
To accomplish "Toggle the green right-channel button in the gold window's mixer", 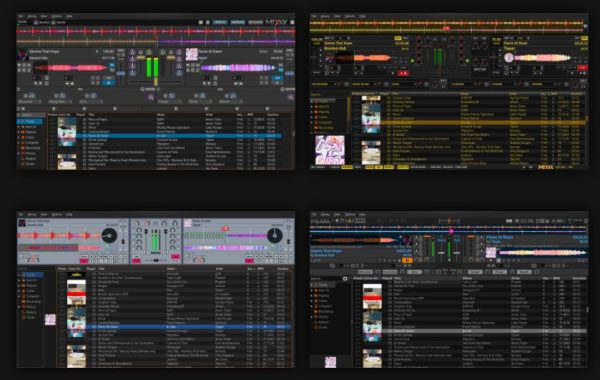I will tap(467, 60).
